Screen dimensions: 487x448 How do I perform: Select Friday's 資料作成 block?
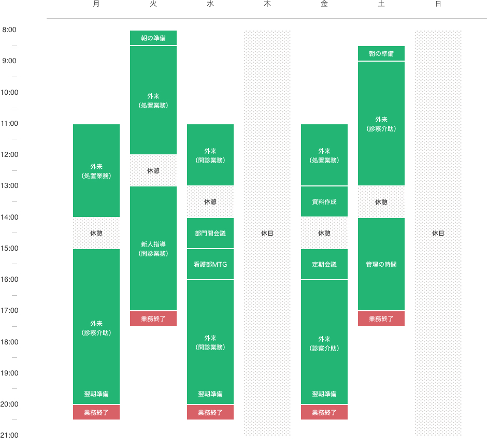point(324,201)
